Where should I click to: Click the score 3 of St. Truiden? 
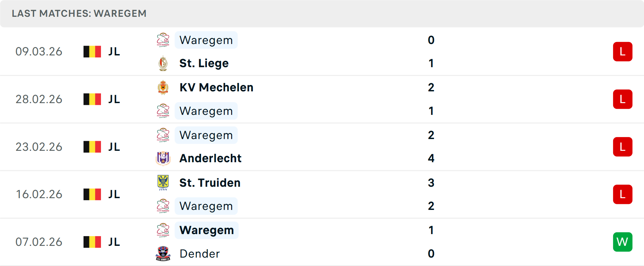431,183
